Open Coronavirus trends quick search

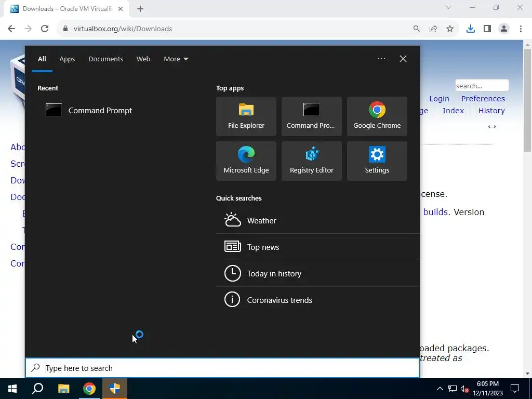[x=317, y=300]
